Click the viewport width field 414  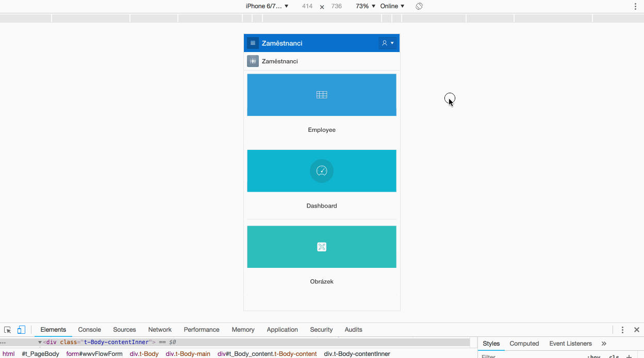pos(307,6)
